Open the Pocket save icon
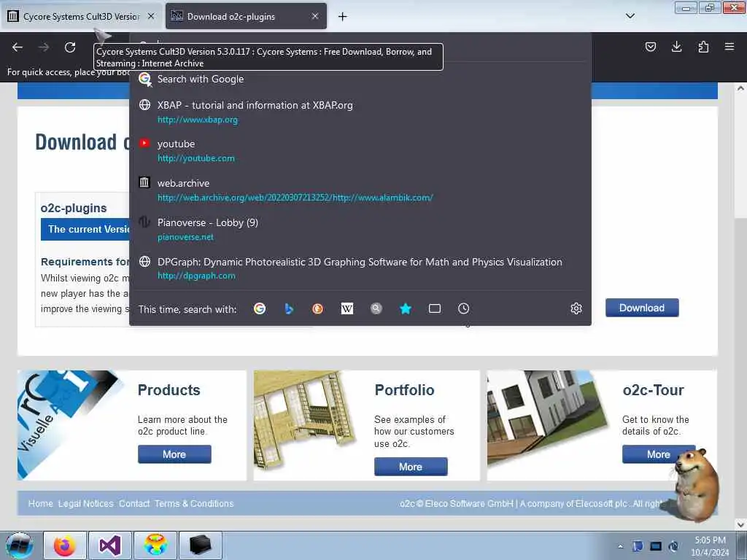The width and height of the screenshot is (747, 560). click(650, 47)
